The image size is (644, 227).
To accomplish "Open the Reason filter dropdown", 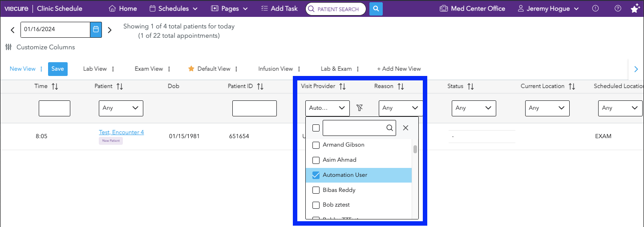I will pos(401,108).
